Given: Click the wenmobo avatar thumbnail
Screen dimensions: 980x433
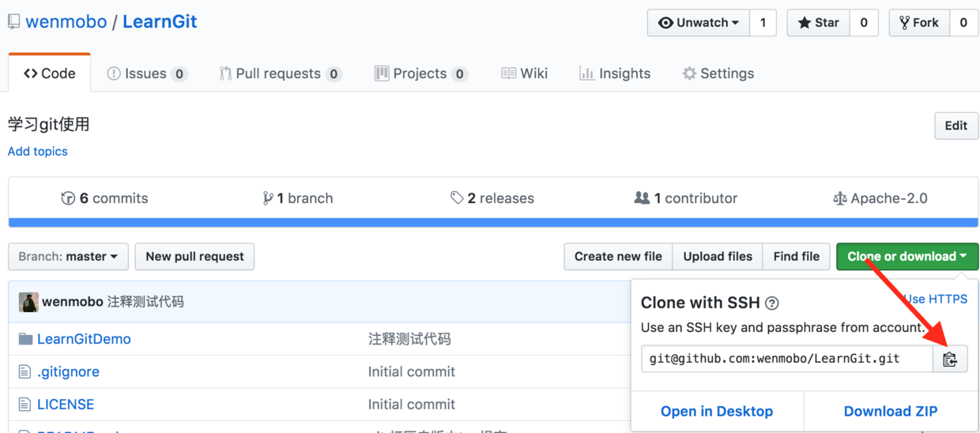Looking at the screenshot, I should click(28, 302).
